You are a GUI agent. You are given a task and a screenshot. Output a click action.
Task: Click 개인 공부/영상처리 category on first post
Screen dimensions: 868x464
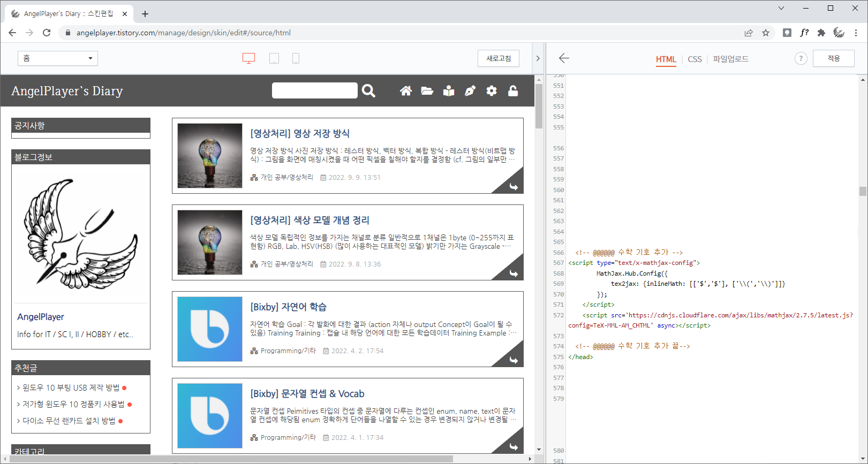(286, 177)
